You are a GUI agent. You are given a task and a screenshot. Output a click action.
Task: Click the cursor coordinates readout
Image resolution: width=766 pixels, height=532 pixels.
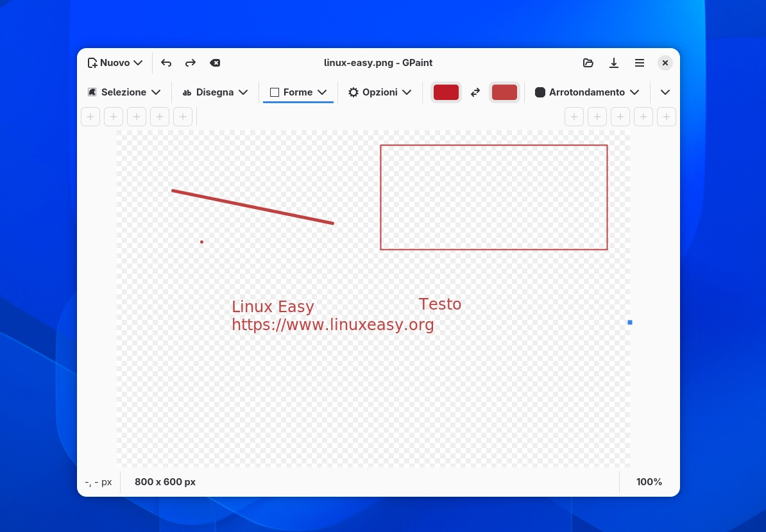point(98,482)
